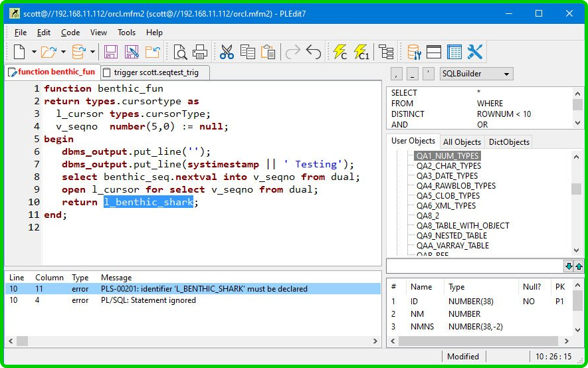The width and height of the screenshot is (588, 368).
Task: Open the Edit menu
Action: click(43, 33)
